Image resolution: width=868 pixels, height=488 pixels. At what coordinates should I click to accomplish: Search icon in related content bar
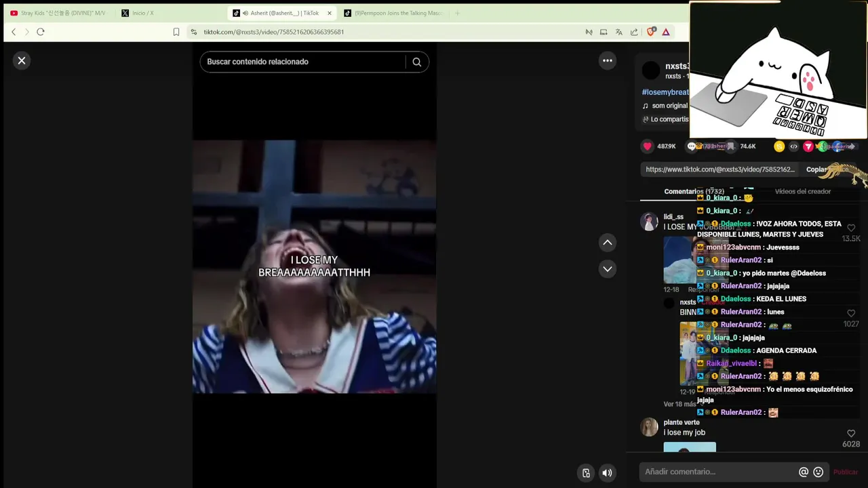[x=416, y=62]
